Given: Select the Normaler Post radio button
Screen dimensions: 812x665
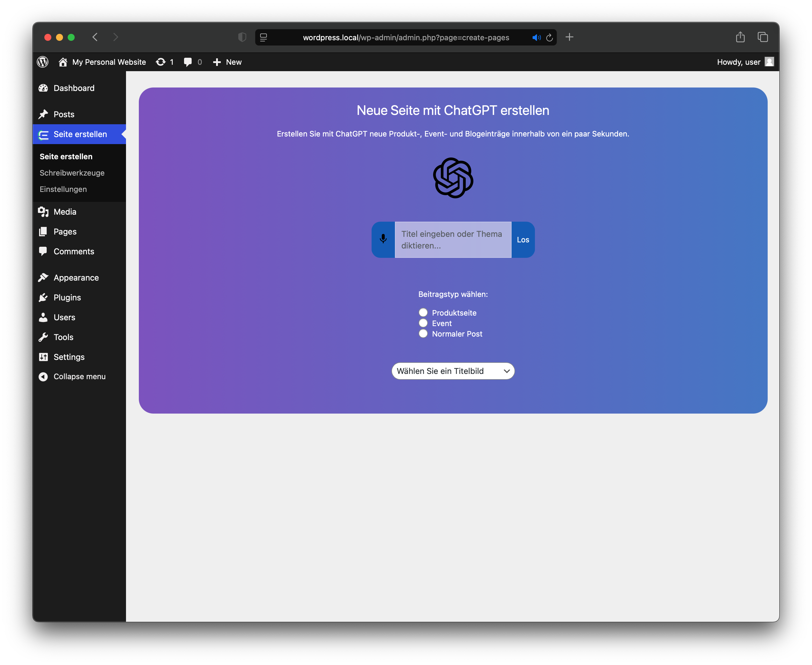Looking at the screenshot, I should (x=423, y=334).
